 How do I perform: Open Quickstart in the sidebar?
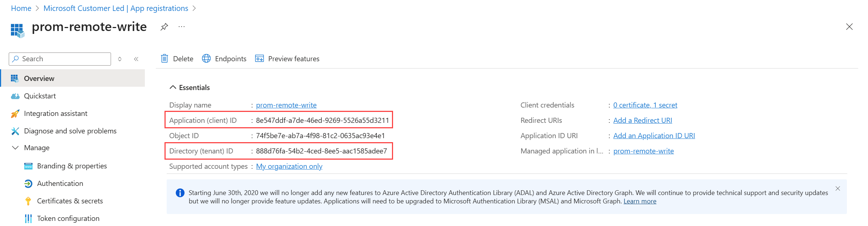40,96
